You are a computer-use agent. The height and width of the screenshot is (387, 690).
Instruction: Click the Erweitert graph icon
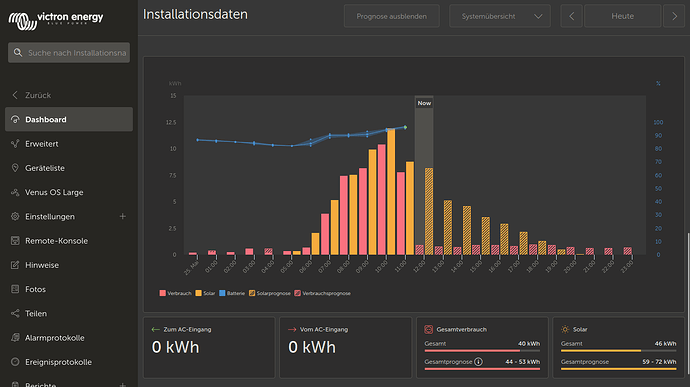point(15,144)
